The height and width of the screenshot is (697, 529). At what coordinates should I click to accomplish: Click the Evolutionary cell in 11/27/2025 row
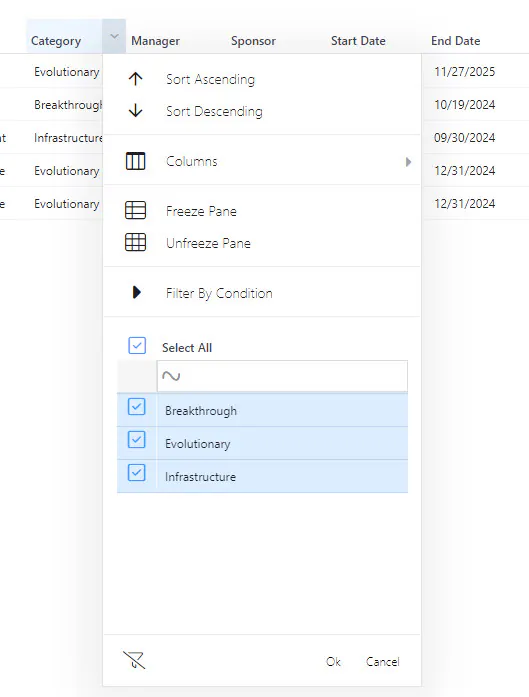click(67, 72)
